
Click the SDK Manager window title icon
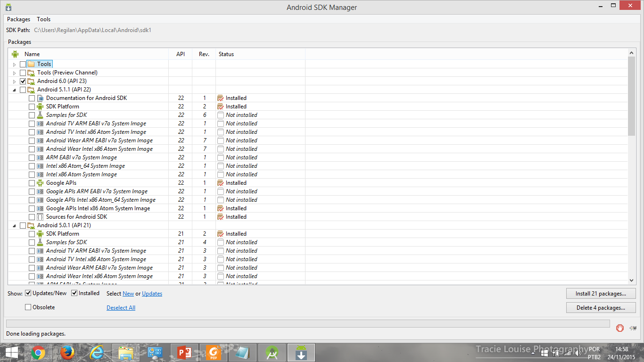pos(8,7)
